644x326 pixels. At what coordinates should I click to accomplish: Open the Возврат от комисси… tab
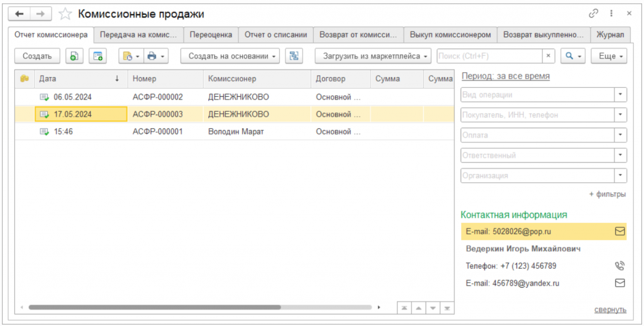point(358,35)
